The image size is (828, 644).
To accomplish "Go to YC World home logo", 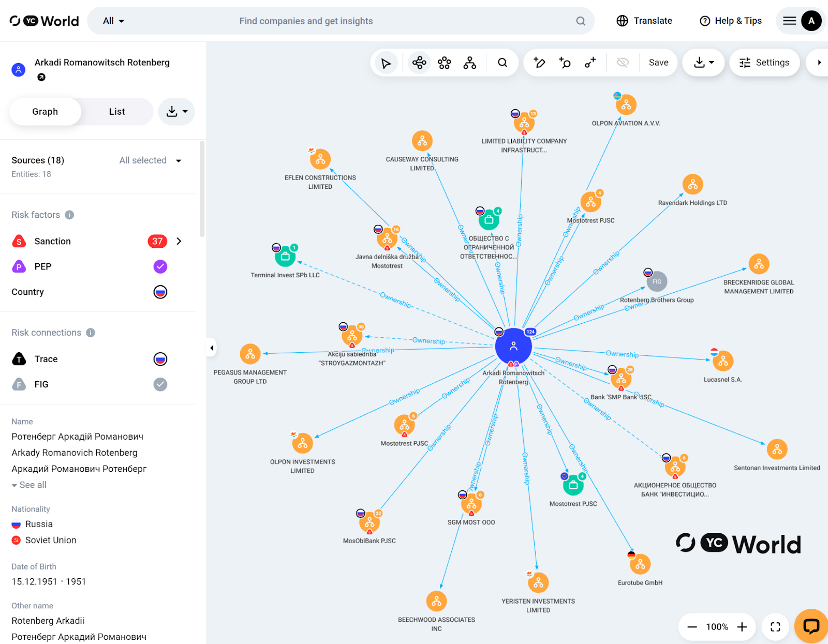I will click(x=45, y=21).
